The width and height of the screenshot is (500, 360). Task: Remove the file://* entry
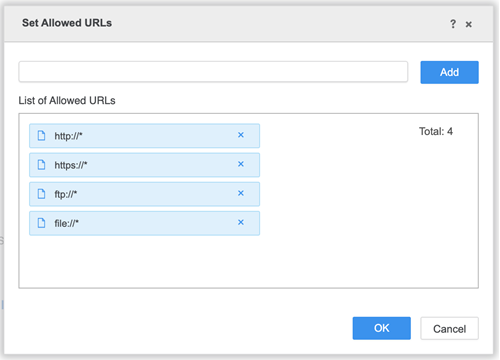[241, 222]
